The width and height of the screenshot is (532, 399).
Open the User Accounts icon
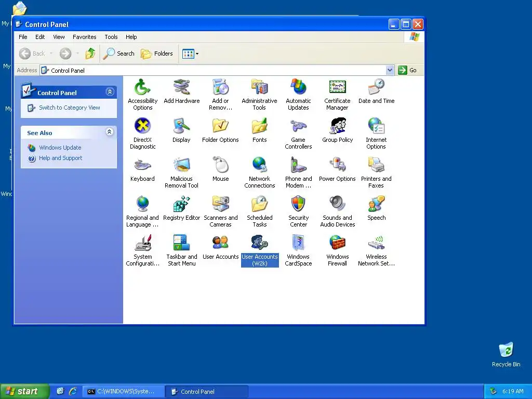pyautogui.click(x=220, y=243)
